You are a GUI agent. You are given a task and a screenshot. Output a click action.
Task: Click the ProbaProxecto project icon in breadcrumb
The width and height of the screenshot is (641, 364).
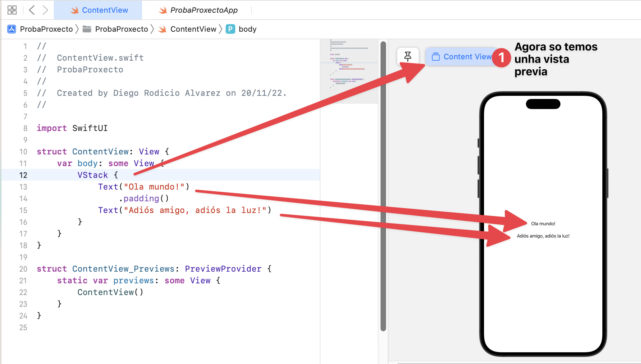pyautogui.click(x=11, y=29)
